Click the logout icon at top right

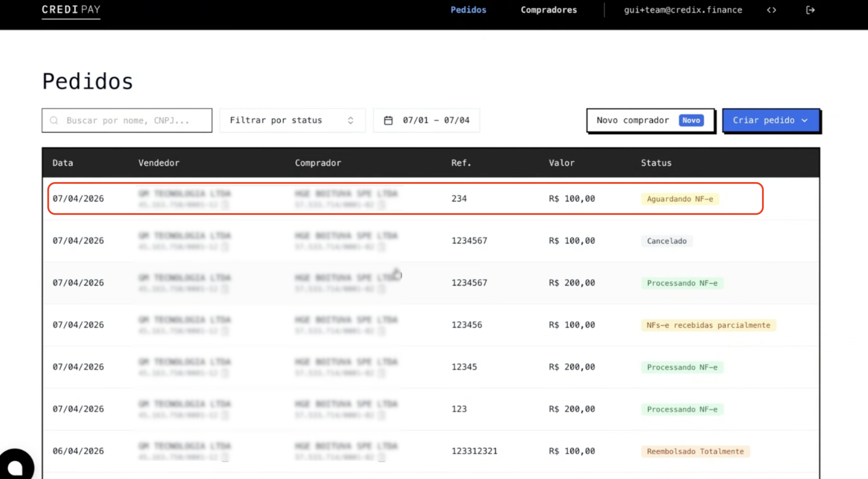tap(810, 10)
